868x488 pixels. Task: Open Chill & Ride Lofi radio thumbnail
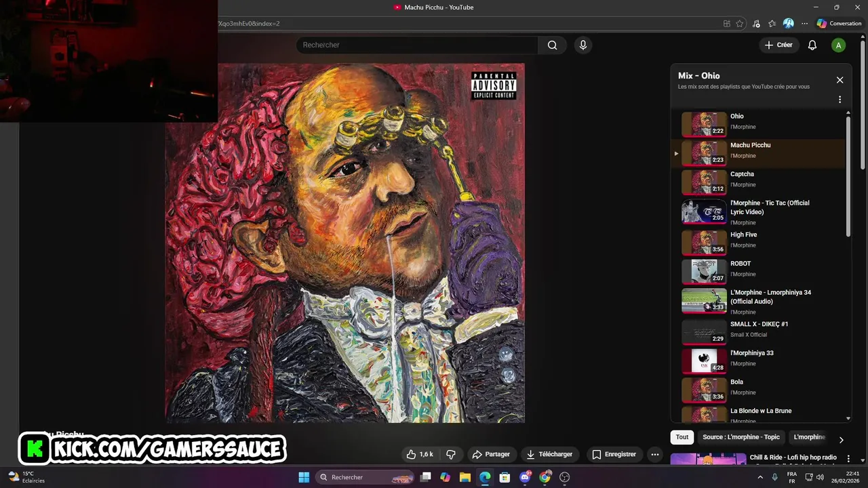tap(708, 459)
